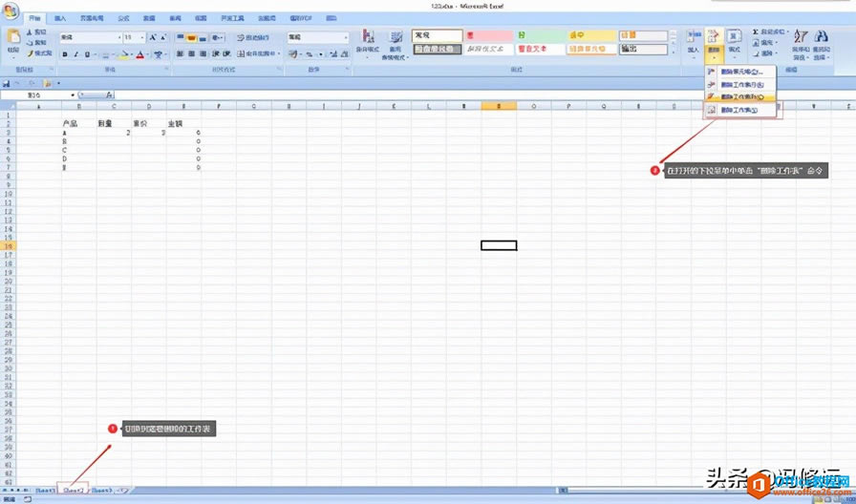The height and width of the screenshot is (504, 856).
Task: Open the fill color dropdown arrow
Action: pos(132,54)
